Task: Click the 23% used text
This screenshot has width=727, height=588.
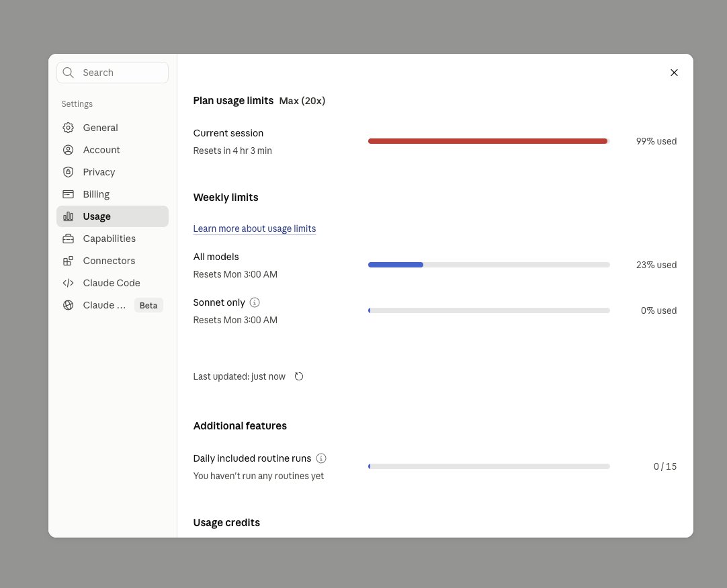Action: (656, 265)
